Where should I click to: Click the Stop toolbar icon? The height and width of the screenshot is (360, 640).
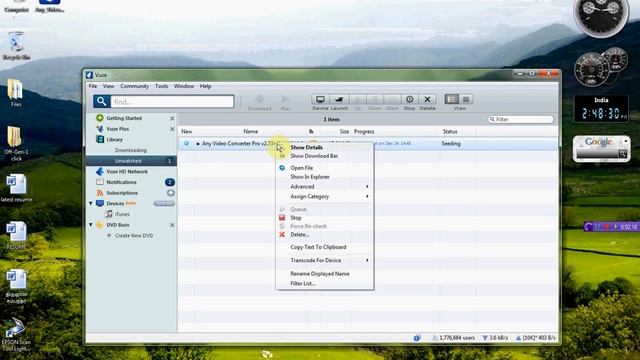click(x=409, y=99)
